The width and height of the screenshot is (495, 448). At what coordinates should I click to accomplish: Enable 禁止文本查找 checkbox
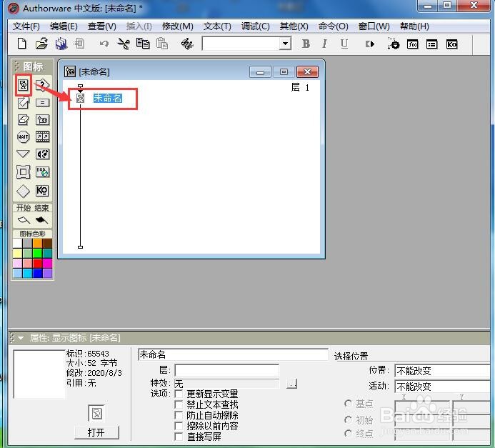tap(179, 404)
